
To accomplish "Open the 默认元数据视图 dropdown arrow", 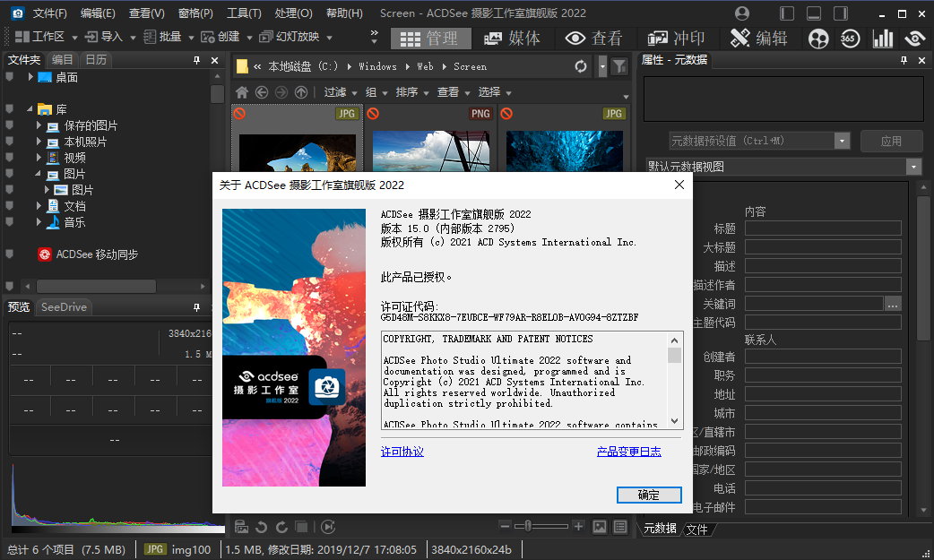I will 913,167.
